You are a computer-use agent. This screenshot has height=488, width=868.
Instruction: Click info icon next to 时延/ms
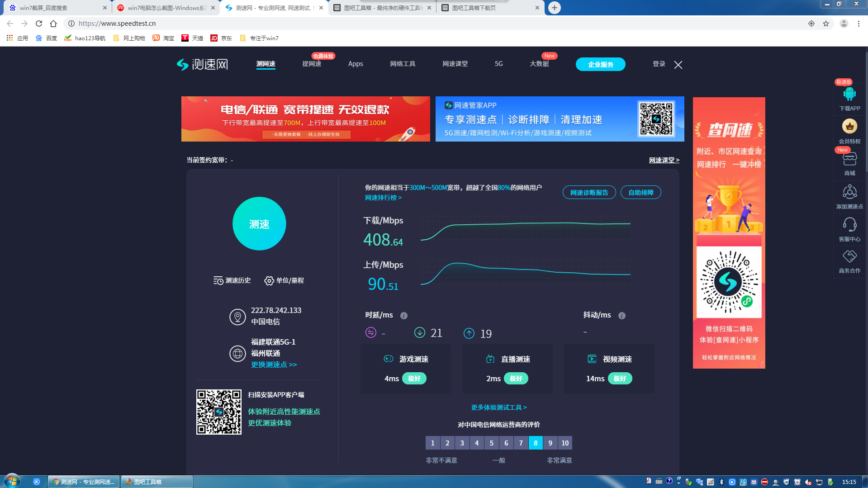click(404, 316)
